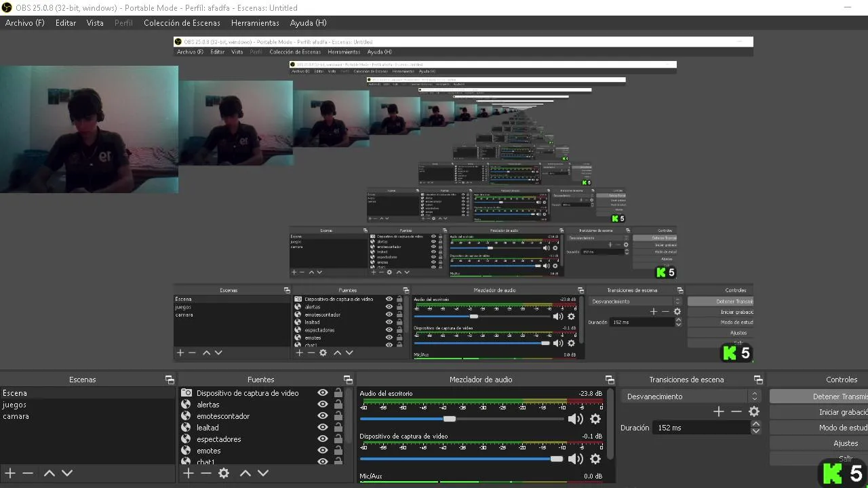This screenshot has width=868, height=488.
Task: Open the Herramientas menu
Action: pos(255,22)
